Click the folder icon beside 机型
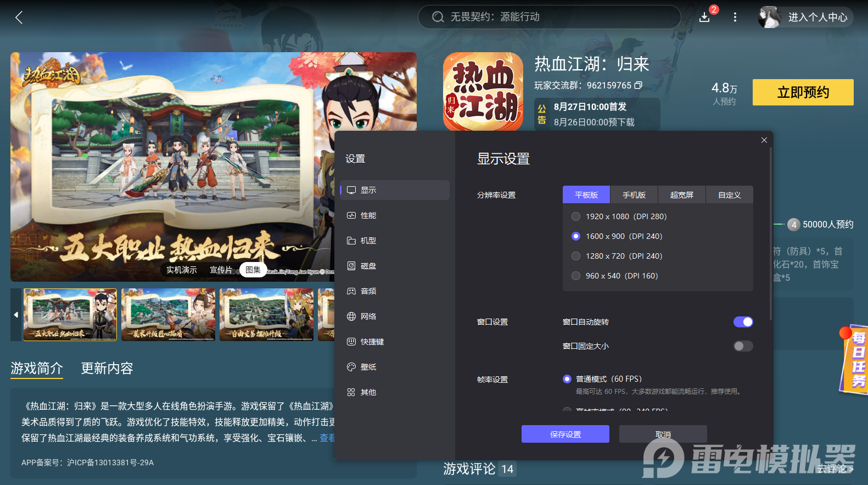868x485 pixels. point(351,241)
